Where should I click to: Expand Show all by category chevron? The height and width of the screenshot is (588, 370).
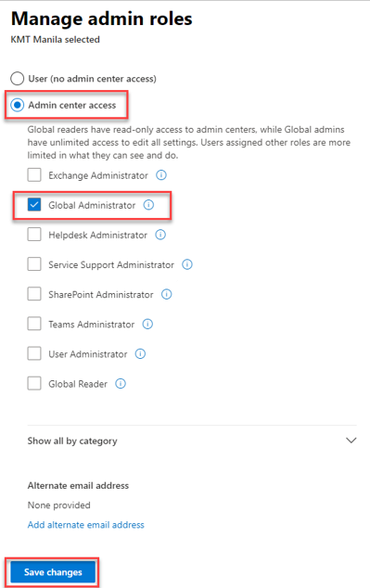351,441
